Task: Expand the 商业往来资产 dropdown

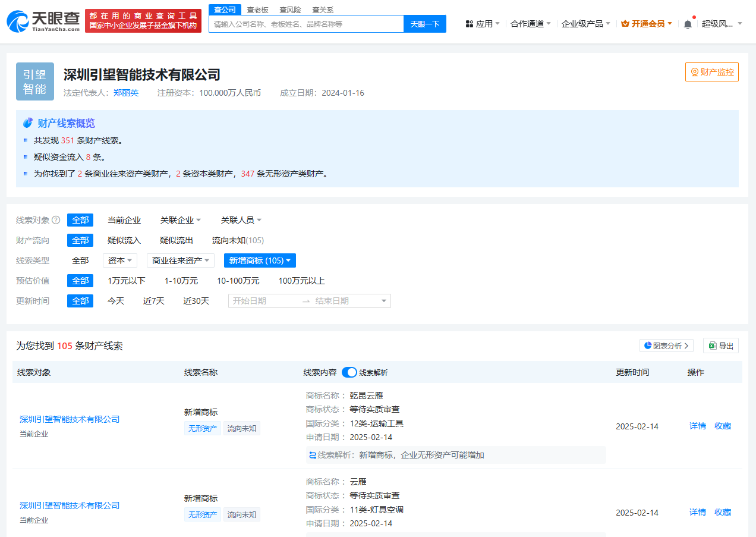Action: (180, 260)
